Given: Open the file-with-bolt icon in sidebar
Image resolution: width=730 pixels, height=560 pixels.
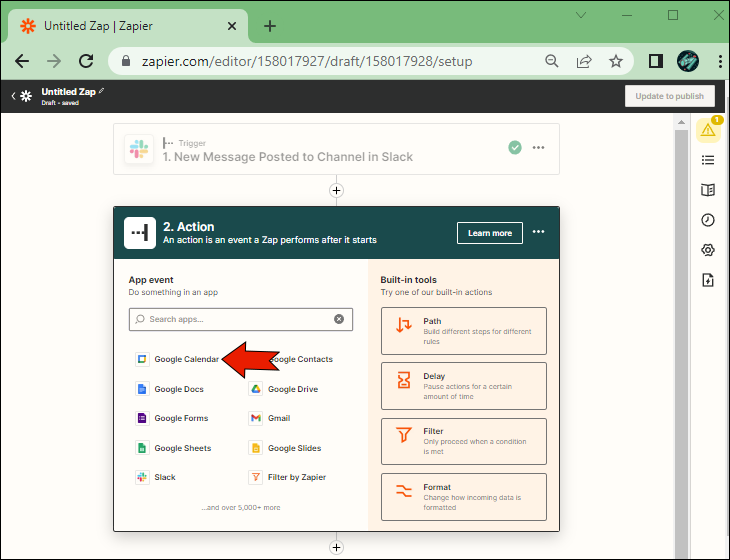Looking at the screenshot, I should pyautogui.click(x=708, y=280).
